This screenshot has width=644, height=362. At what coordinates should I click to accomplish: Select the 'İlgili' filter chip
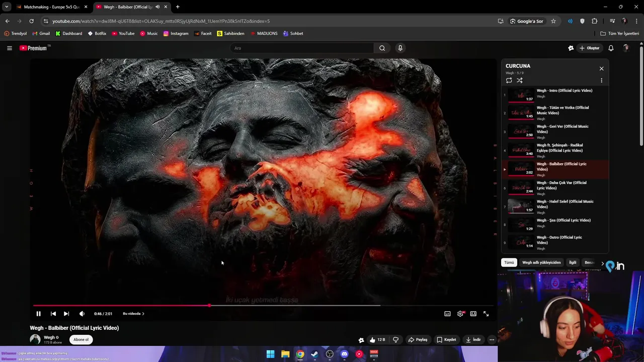pyautogui.click(x=573, y=262)
